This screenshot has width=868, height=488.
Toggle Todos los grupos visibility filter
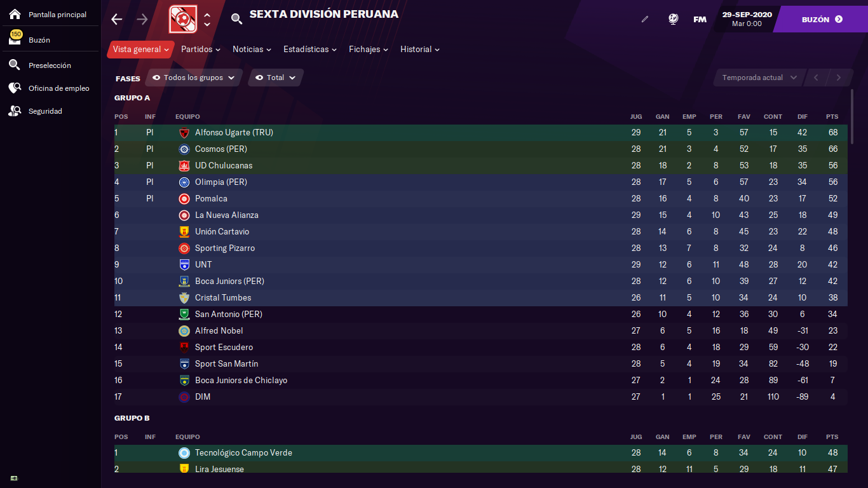click(x=194, y=78)
